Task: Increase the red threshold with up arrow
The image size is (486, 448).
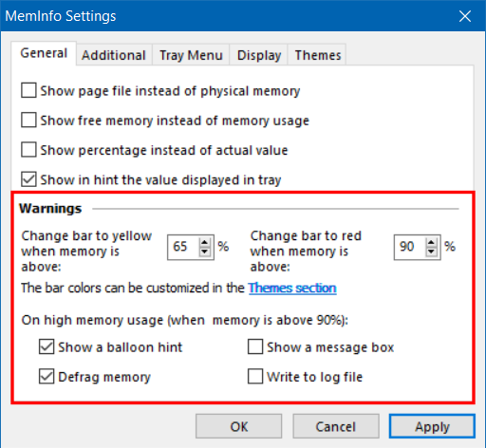Action: [431, 243]
